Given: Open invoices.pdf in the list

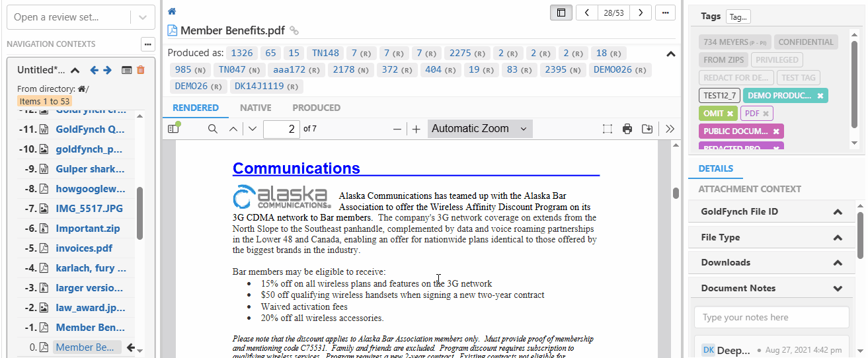Looking at the screenshot, I should 85,248.
